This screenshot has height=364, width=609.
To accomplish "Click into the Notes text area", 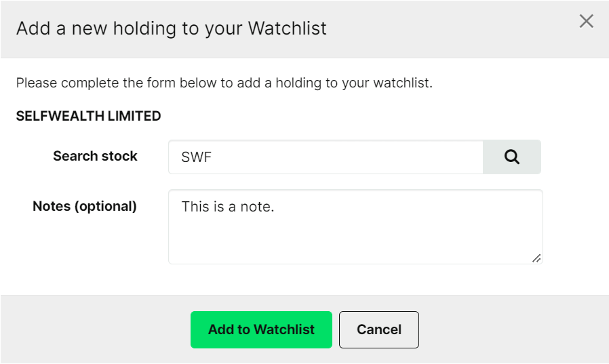I will [355, 226].
